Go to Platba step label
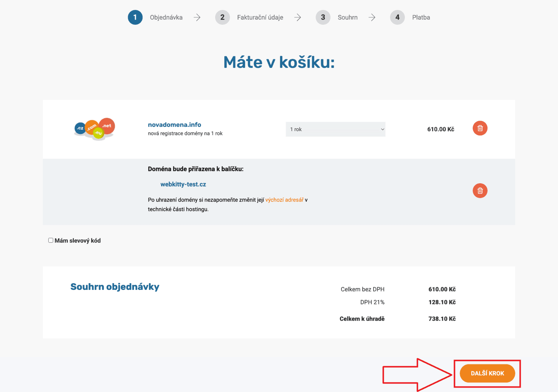The width and height of the screenshot is (558, 392). [421, 17]
